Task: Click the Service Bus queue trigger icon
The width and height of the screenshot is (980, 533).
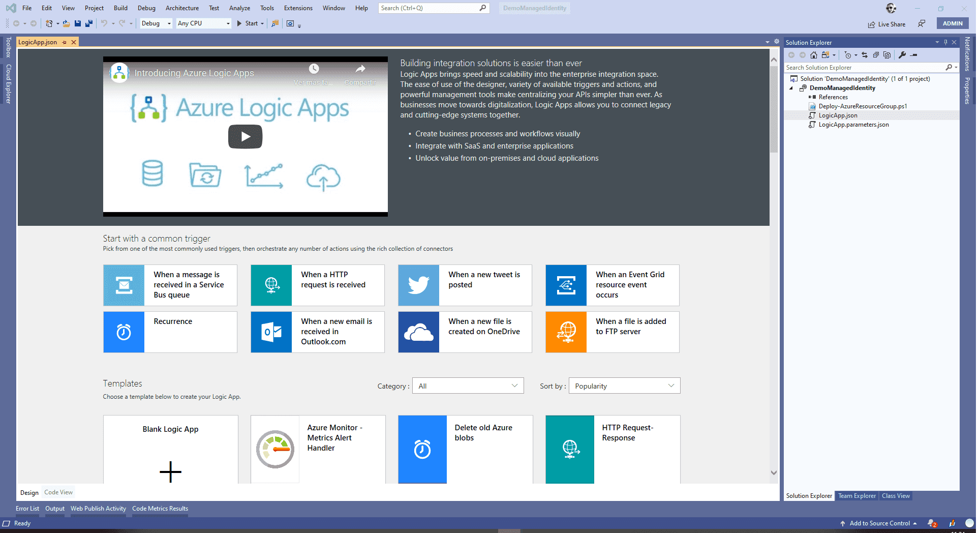Action: [x=124, y=285]
